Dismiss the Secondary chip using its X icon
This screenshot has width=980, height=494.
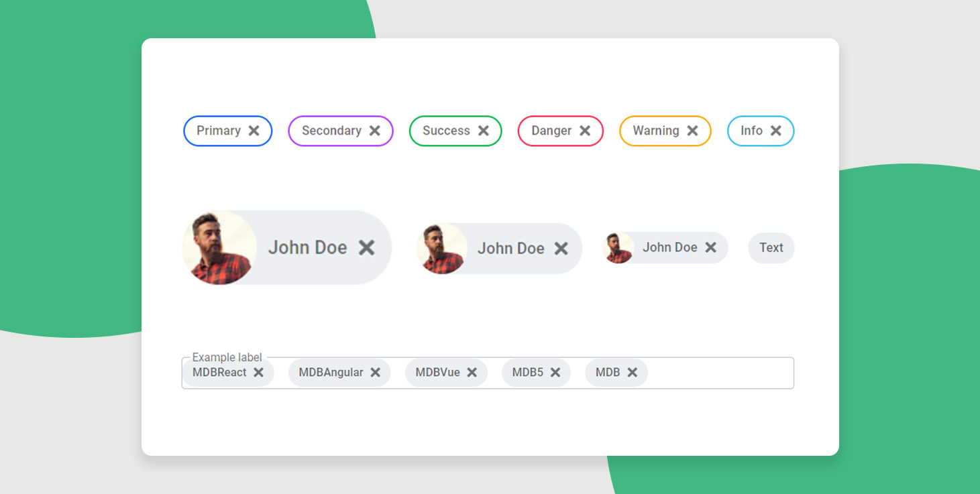tap(374, 131)
